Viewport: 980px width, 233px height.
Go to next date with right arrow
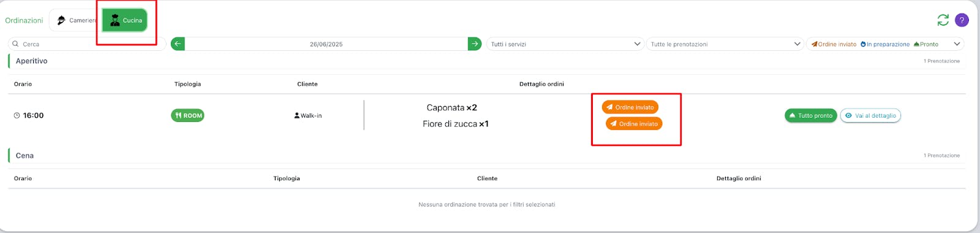pos(475,44)
